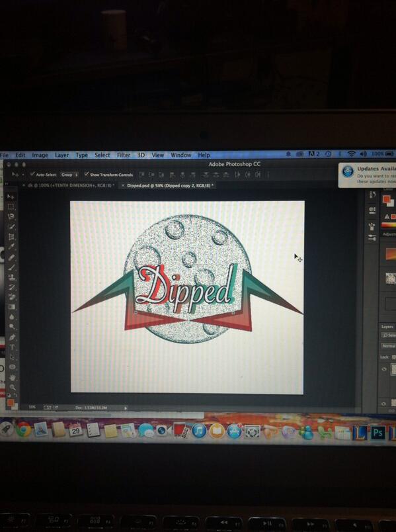This screenshot has width=396, height=532.
Task: Click the zoom percentage field in status bar
Action: (32, 407)
